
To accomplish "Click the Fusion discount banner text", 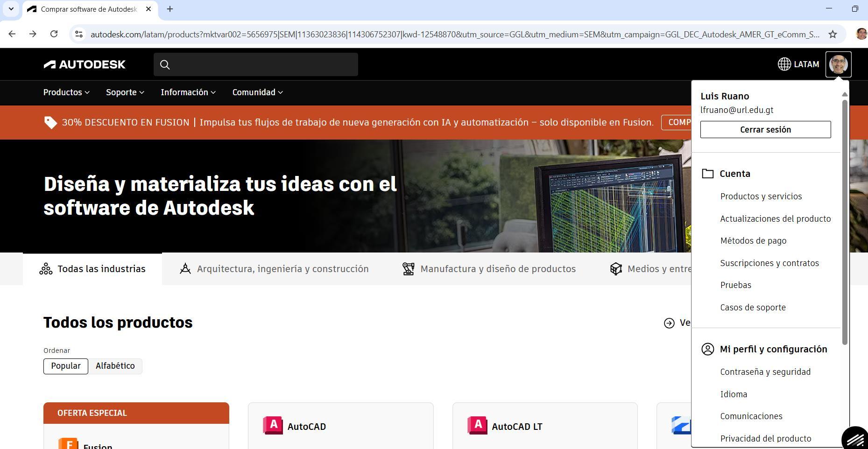I will point(358,122).
